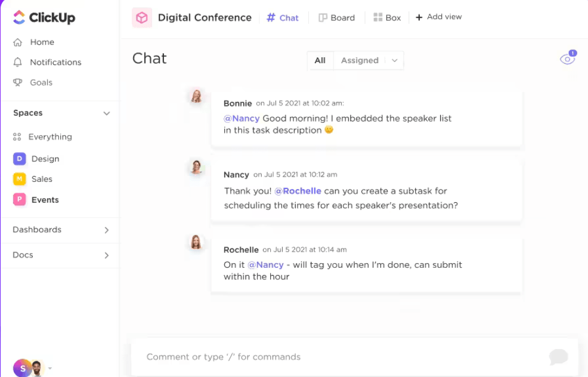The height and width of the screenshot is (377, 588).
Task: Select the All filter
Action: (x=320, y=60)
